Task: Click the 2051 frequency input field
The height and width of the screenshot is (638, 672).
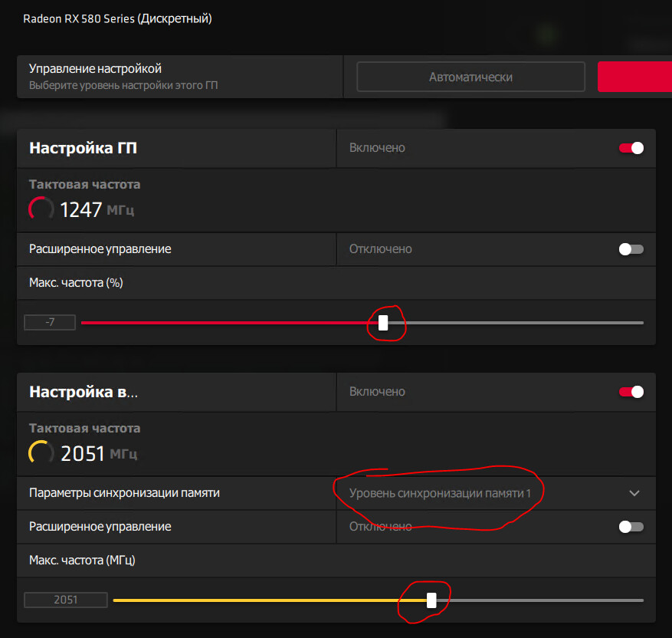Action: (66, 600)
